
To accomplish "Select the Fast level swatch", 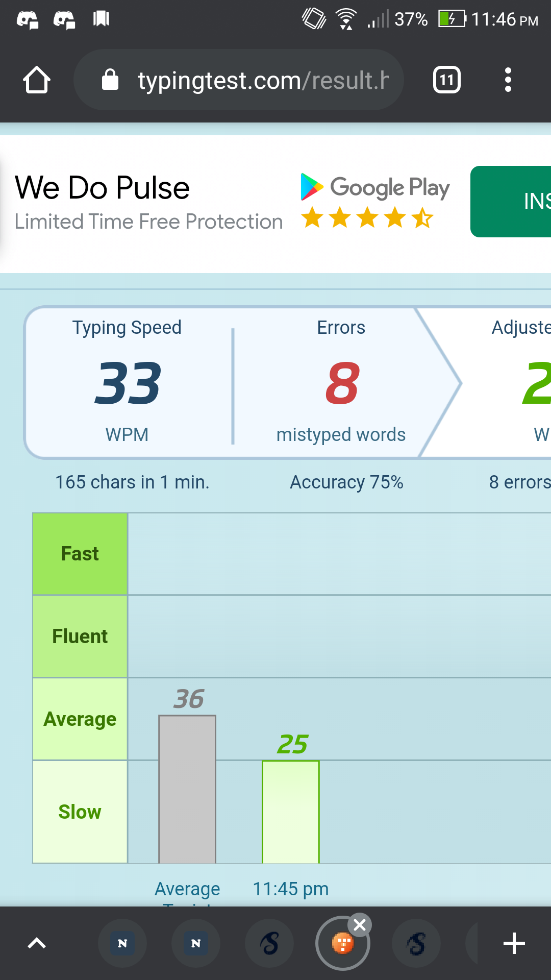I will pyautogui.click(x=80, y=554).
